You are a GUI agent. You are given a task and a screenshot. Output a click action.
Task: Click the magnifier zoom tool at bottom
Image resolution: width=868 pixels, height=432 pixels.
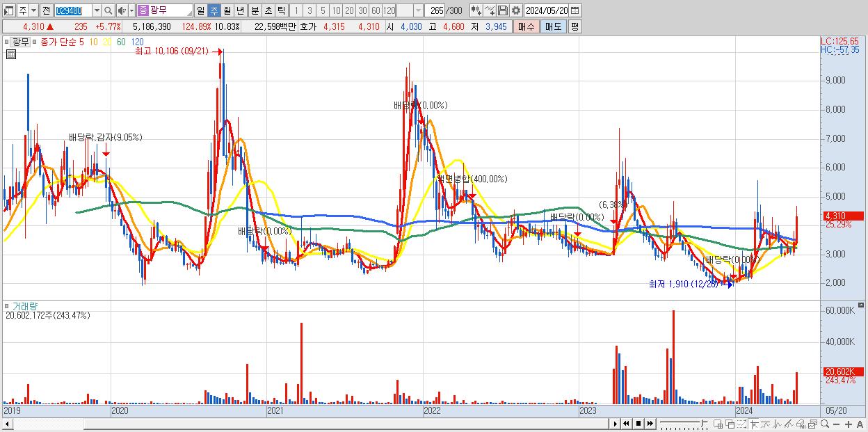pos(825,424)
